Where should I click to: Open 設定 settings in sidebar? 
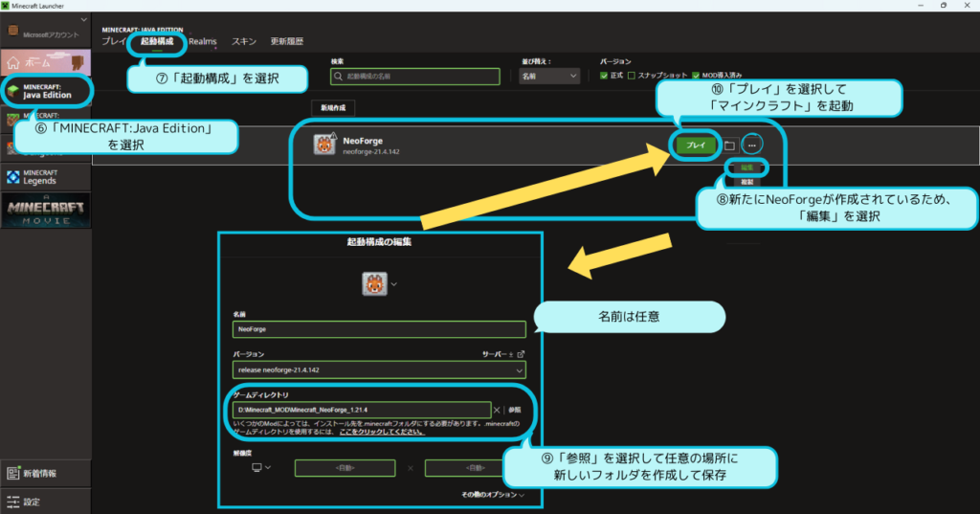[x=46, y=502]
